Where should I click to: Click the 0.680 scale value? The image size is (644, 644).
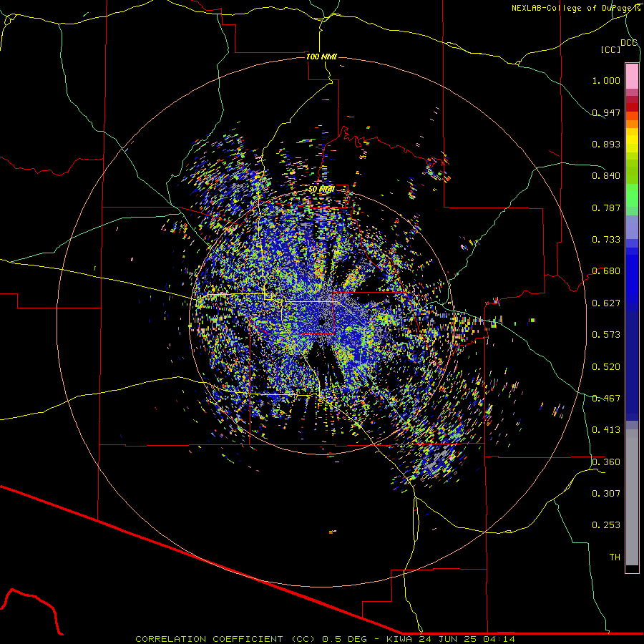(x=606, y=271)
